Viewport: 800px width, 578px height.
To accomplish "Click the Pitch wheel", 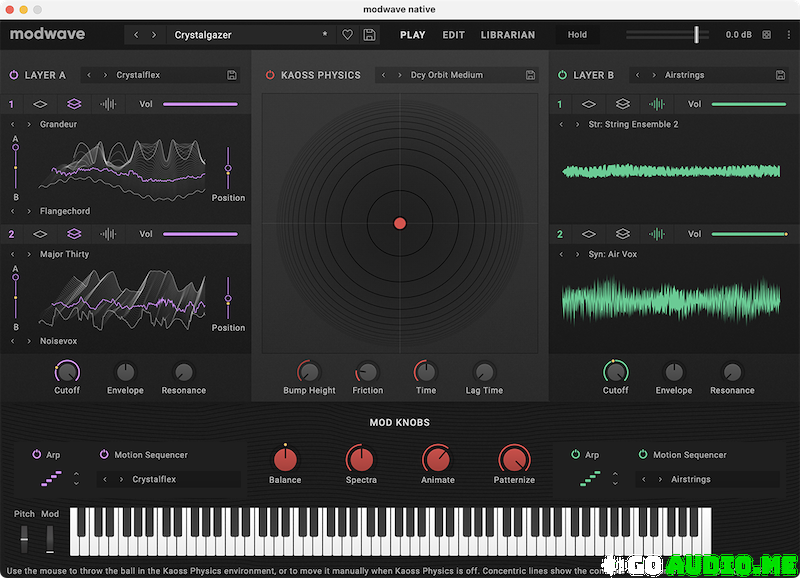I will click(x=24, y=539).
